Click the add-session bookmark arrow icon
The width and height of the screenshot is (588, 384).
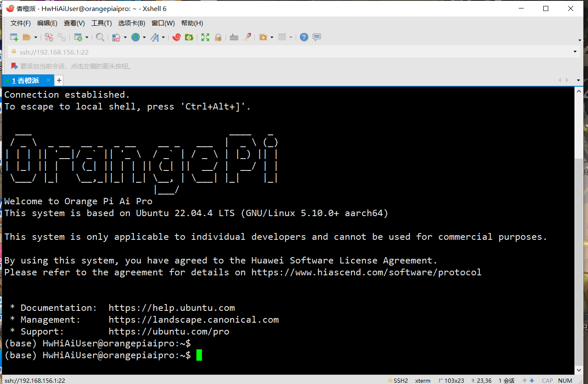[x=14, y=66]
